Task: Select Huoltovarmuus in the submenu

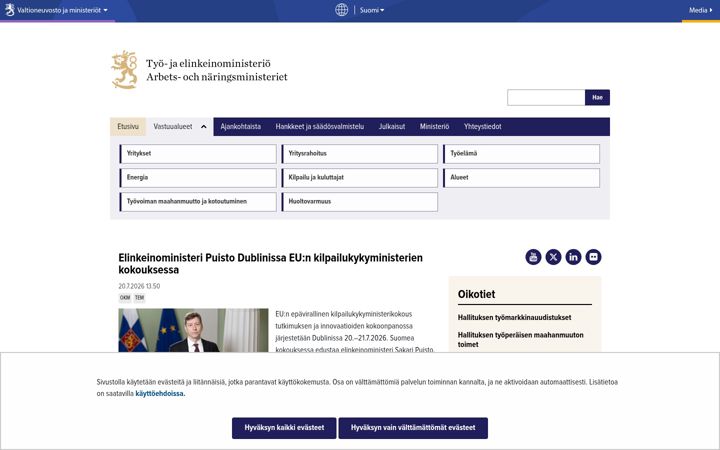Action: [360, 202]
